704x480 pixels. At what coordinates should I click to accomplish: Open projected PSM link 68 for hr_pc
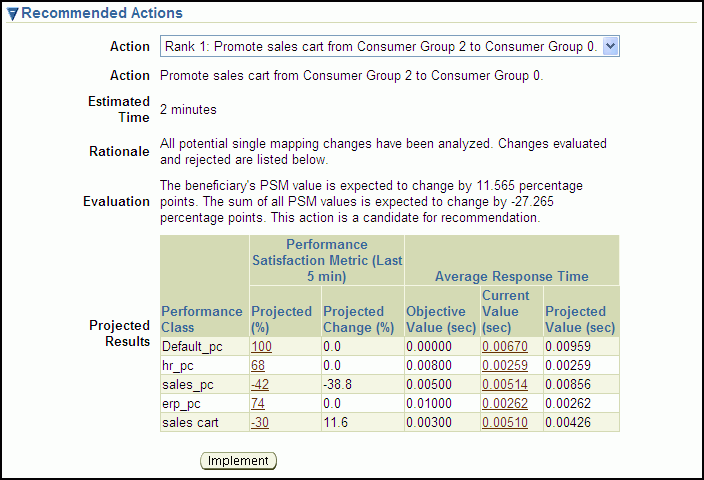(257, 365)
